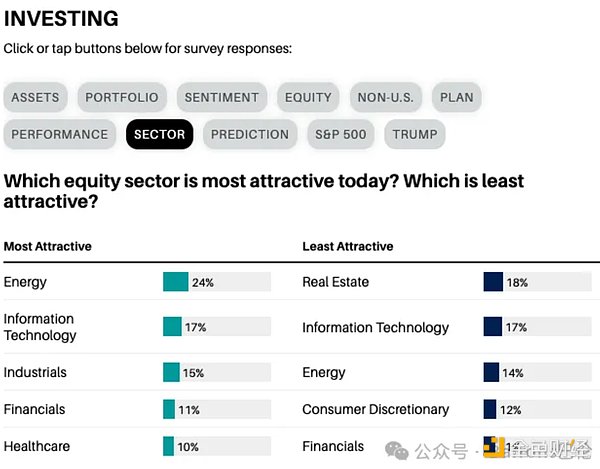Switch to PERFORMANCE survey results
This screenshot has height=469, width=600.
click(60, 134)
